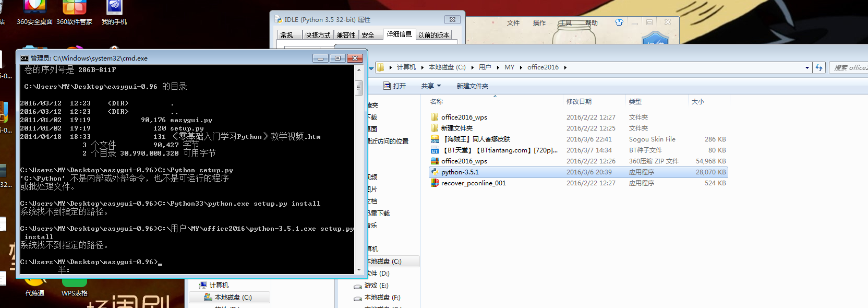The image size is (868, 308).
Task: Click the 新建文件夹 toolbar button
Action: (x=472, y=86)
